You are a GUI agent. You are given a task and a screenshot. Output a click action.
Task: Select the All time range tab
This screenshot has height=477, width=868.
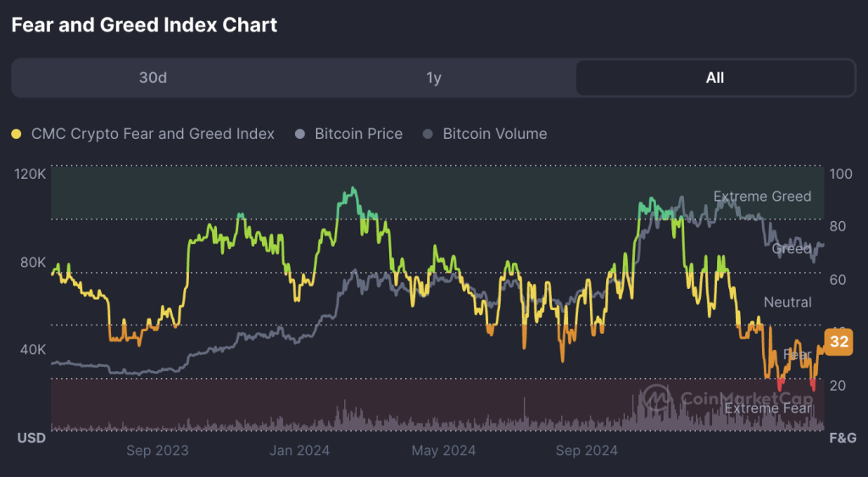click(x=715, y=78)
